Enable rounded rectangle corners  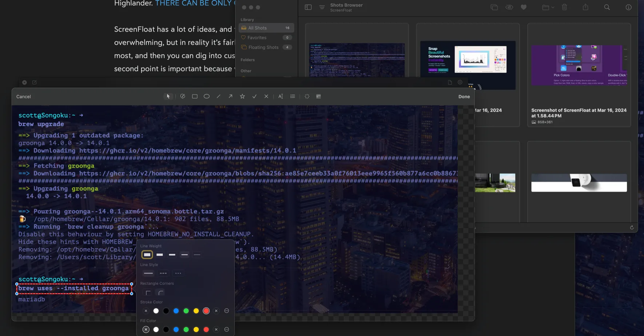(x=160, y=293)
